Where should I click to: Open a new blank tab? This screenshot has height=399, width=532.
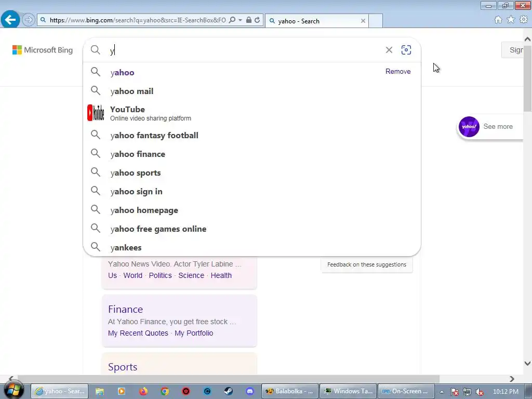coord(376,21)
